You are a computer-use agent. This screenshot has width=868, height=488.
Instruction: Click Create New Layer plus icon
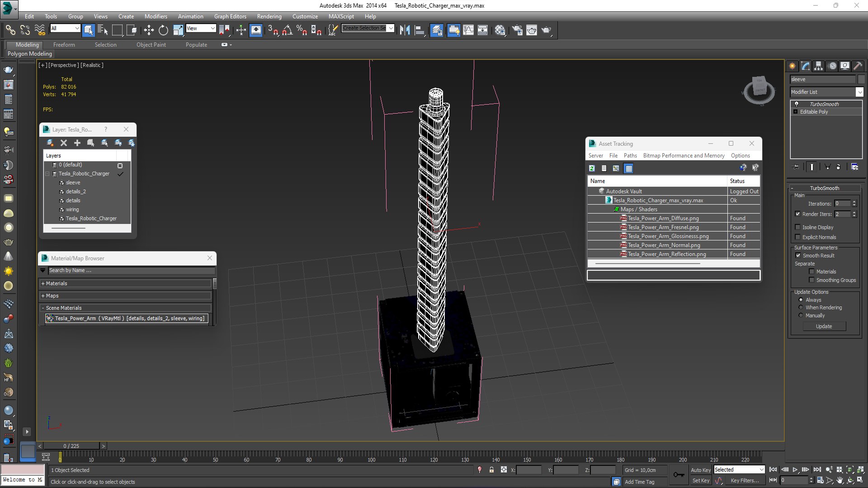pos(77,143)
